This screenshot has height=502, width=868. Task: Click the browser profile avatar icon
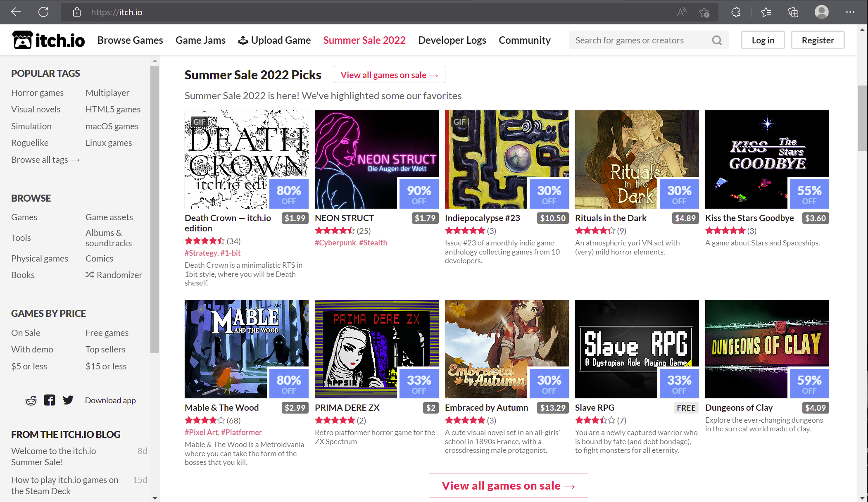click(821, 12)
